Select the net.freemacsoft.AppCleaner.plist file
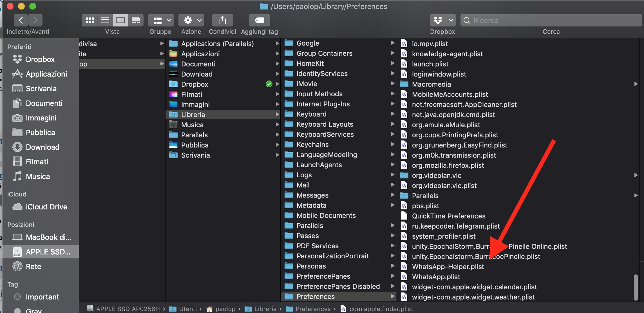 point(518,104)
